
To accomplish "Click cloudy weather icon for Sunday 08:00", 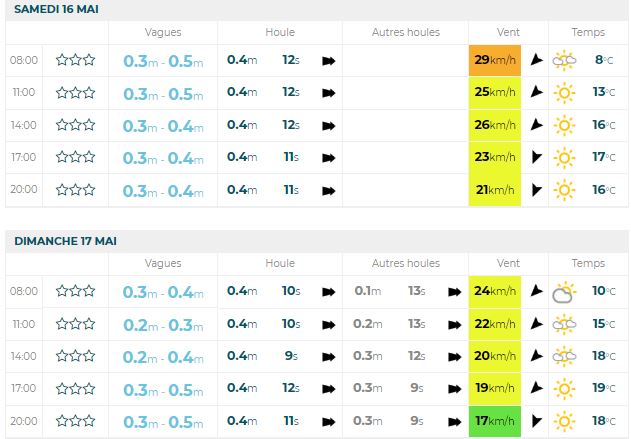I will [564, 293].
